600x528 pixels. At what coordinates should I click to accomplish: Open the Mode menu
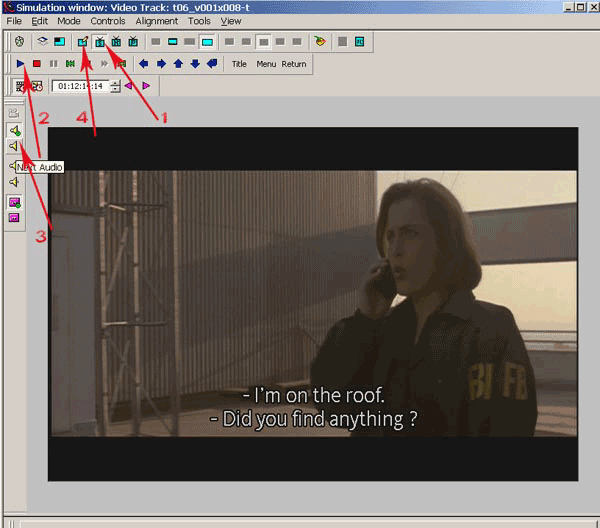pos(69,21)
